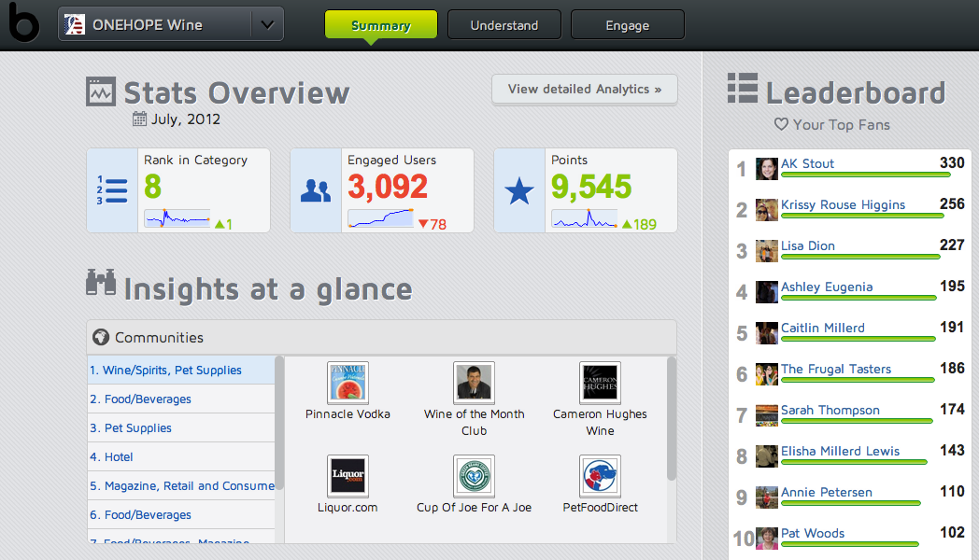This screenshot has width=979, height=560.
Task: Click Caitlin Millerd's avatar picture
Action: point(767,333)
